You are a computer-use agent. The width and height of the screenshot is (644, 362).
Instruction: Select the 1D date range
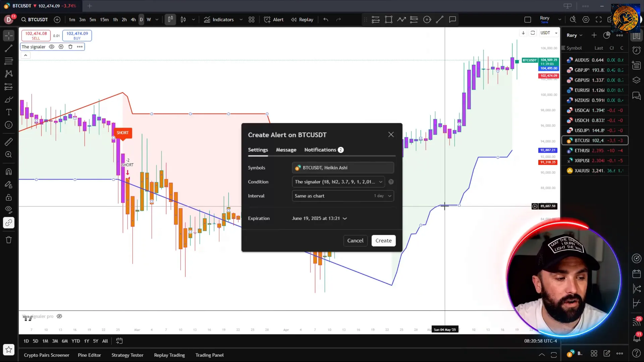click(x=26, y=341)
